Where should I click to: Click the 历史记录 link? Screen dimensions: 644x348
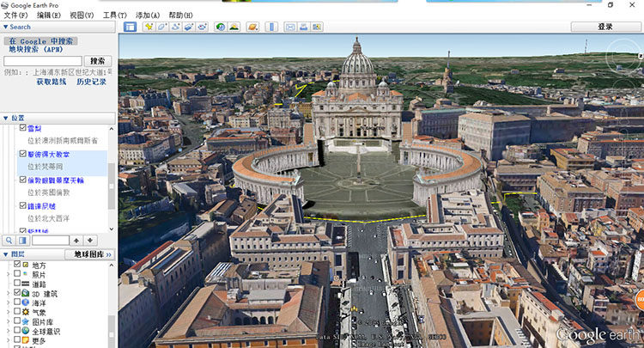click(x=91, y=82)
